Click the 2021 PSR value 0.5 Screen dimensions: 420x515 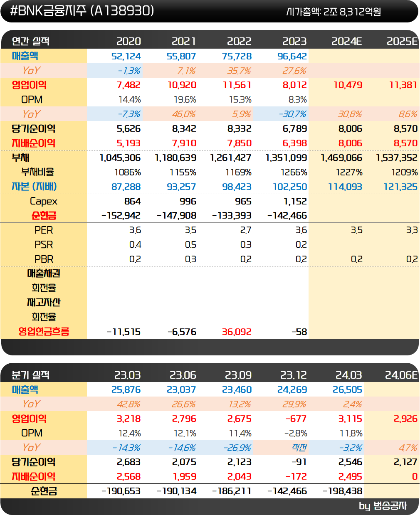tap(190, 244)
